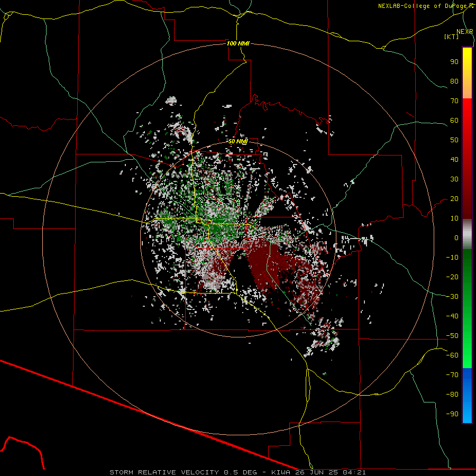Screen dimensions: 476x476
Task: Click the KIWA radar site identifier
Action: (x=281, y=472)
